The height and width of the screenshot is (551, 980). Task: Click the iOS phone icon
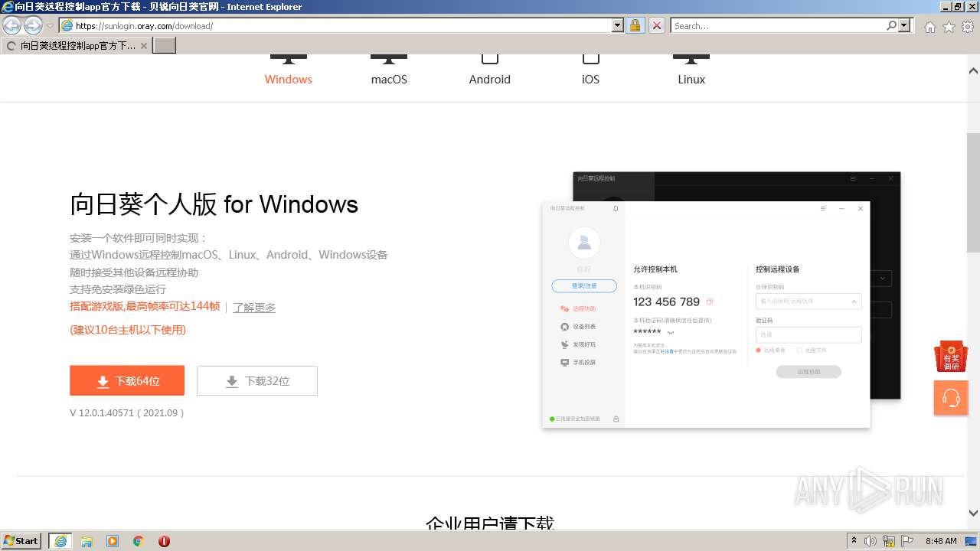click(590, 59)
